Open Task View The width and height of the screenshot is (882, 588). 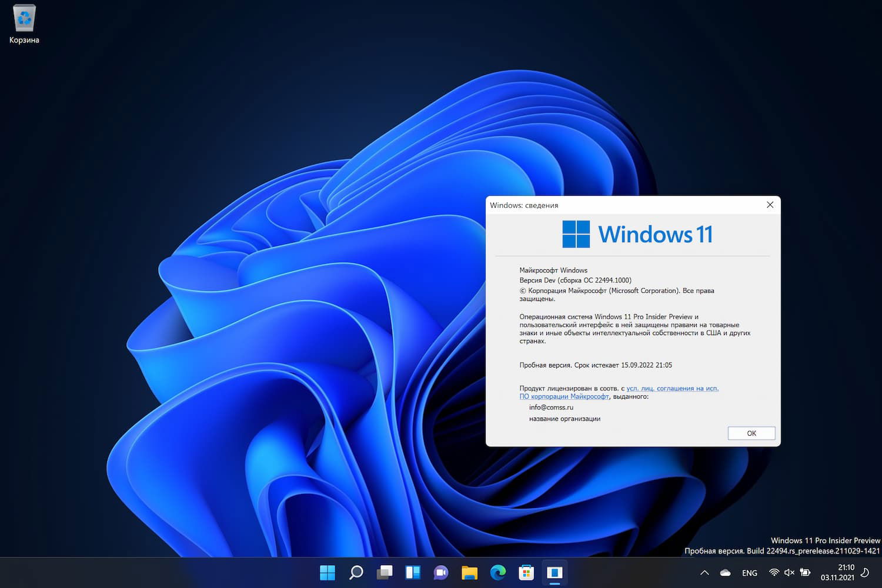point(385,572)
